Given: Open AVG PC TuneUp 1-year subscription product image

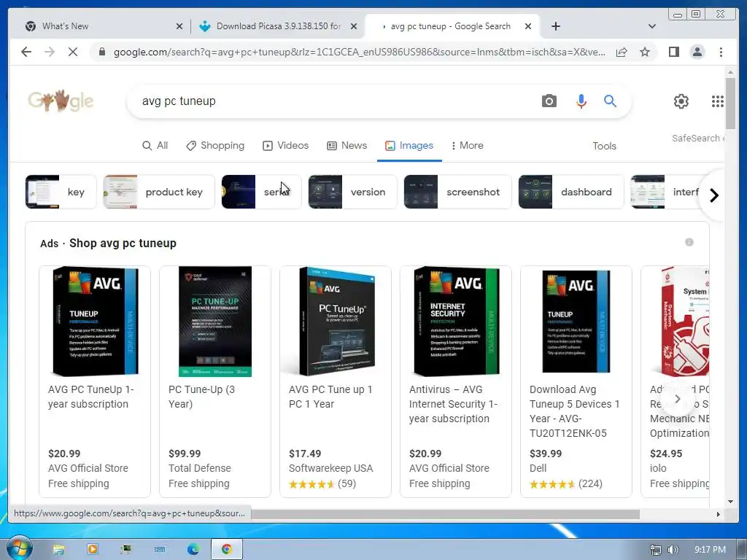Looking at the screenshot, I should point(95,322).
